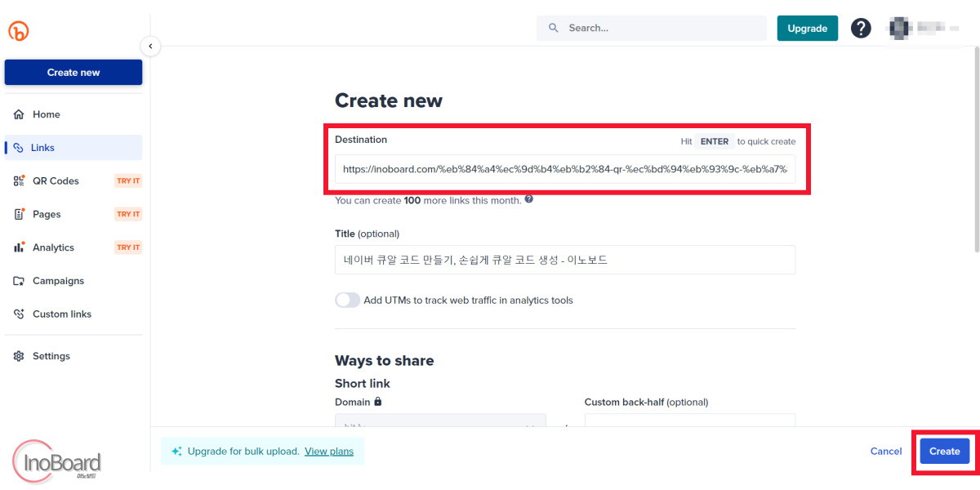Click TRY IT badge next to Analytics
The width and height of the screenshot is (980, 490).
[128, 247]
